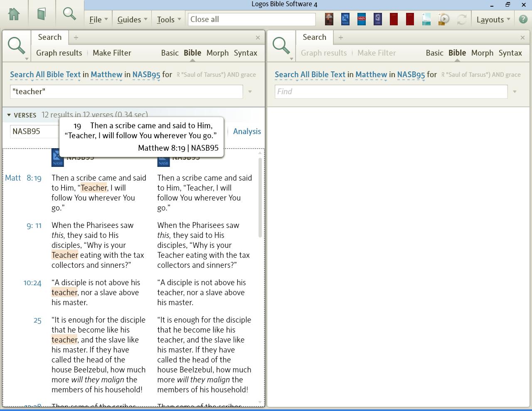
Task: Click the toolbar Search magnifier icon
Action: (69, 14)
